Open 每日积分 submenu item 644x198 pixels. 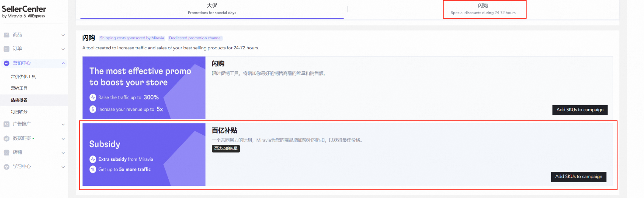coord(19,112)
